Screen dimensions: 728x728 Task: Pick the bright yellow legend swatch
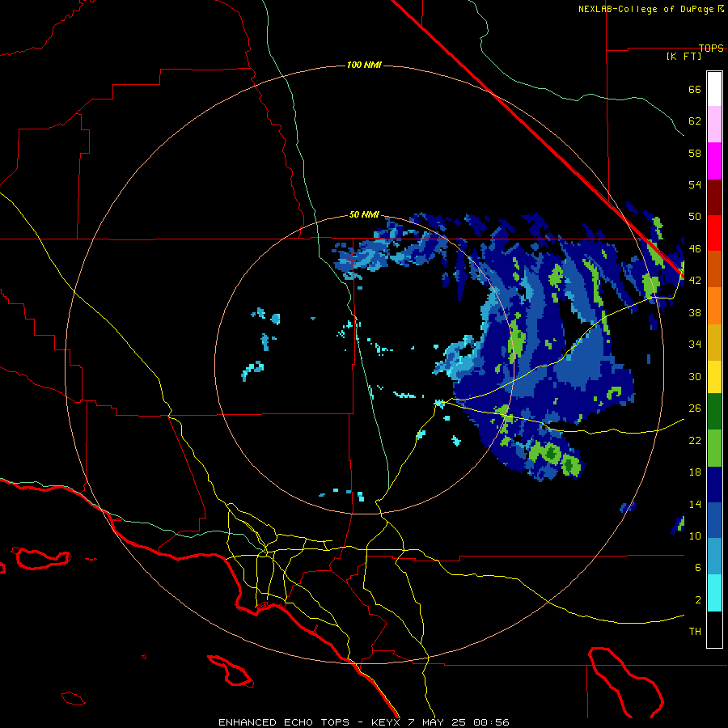714,376
